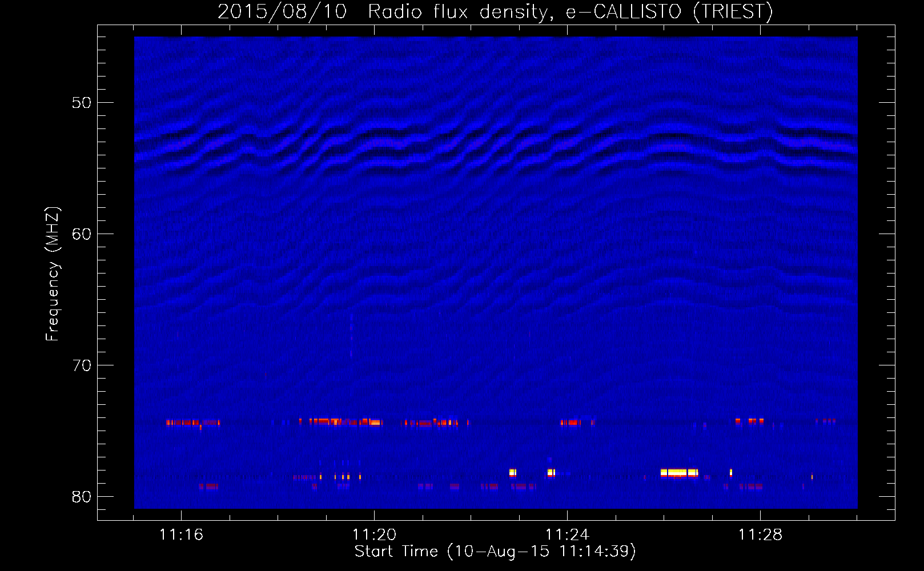Click the 80 MHz frequency tick label
This screenshot has width=924, height=571.
pos(82,497)
